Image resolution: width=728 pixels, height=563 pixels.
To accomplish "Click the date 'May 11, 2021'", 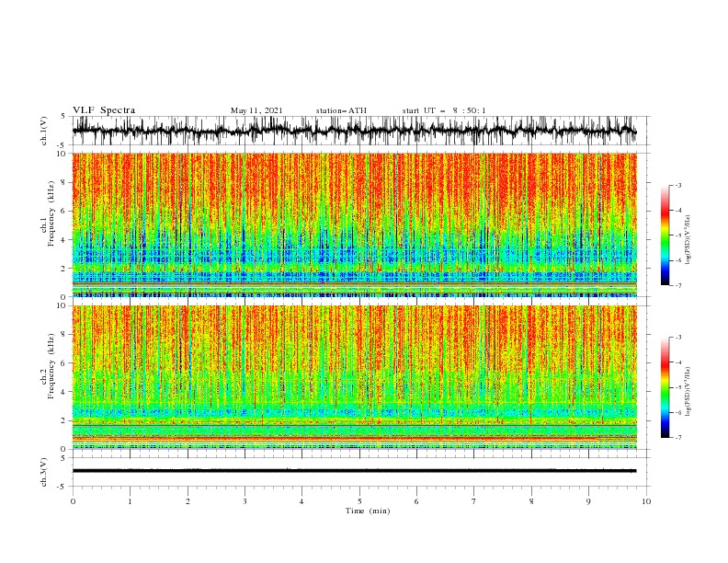I will pos(256,110).
